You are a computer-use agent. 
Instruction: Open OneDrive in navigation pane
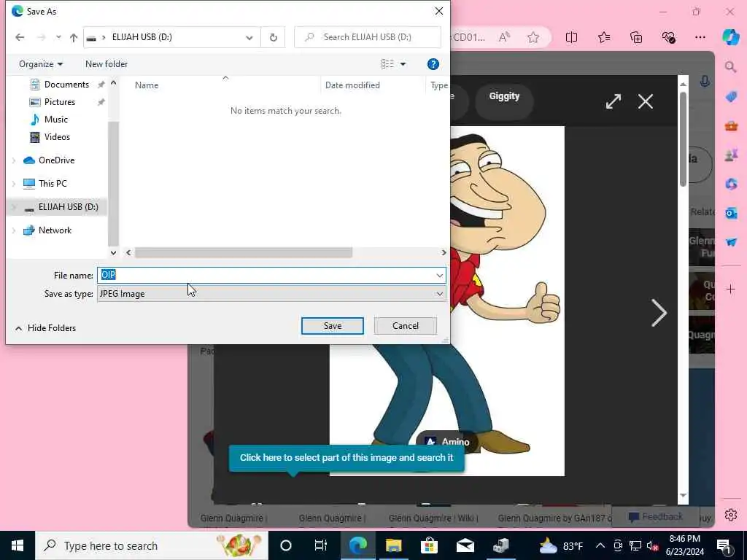click(56, 160)
